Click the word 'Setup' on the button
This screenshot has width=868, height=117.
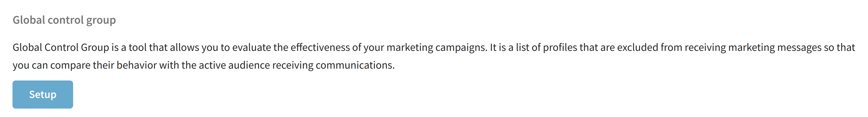point(43,95)
